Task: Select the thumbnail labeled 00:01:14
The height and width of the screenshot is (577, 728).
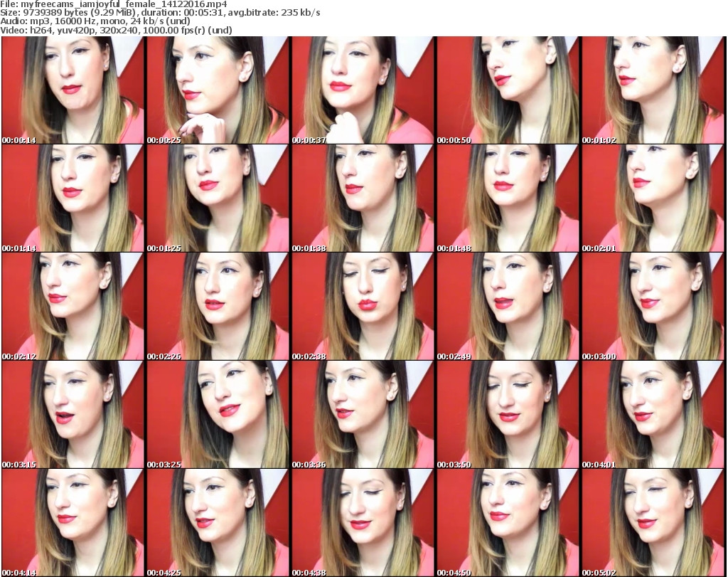Action: coord(73,198)
